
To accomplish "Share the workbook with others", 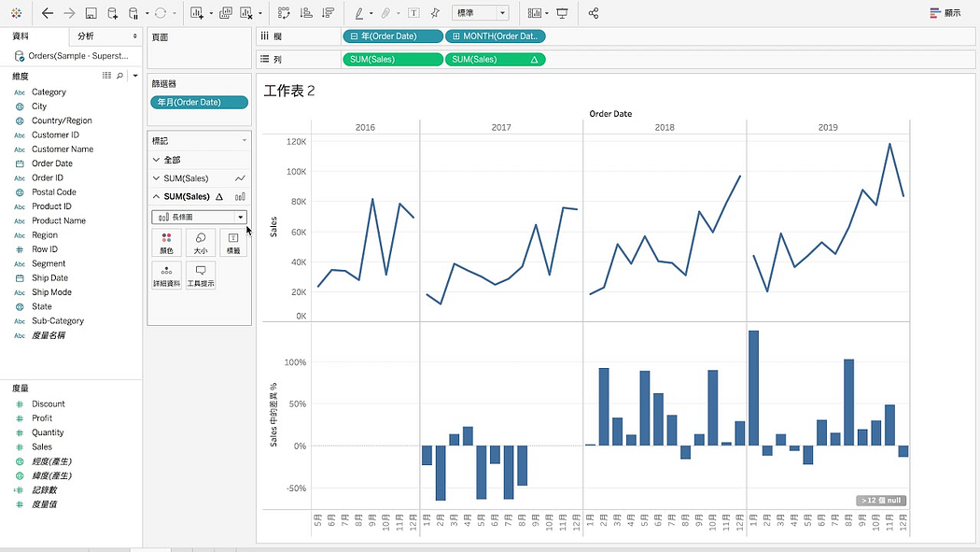I will click(593, 13).
